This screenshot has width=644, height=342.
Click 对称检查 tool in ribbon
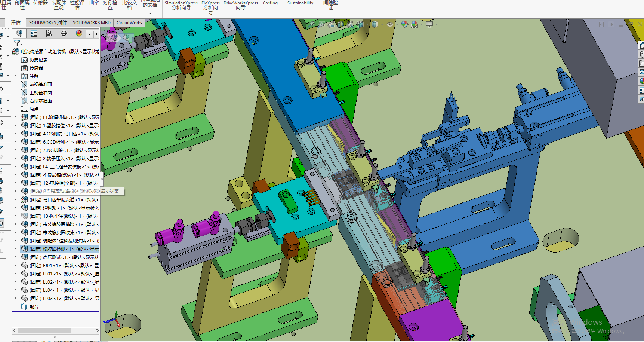(110, 5)
